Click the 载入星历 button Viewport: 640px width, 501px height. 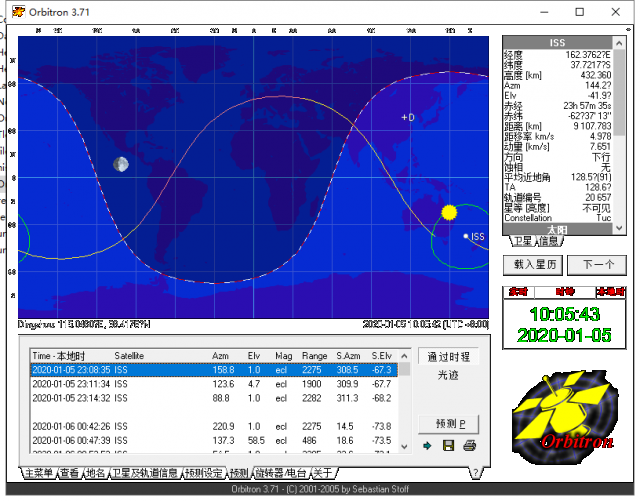click(x=533, y=265)
